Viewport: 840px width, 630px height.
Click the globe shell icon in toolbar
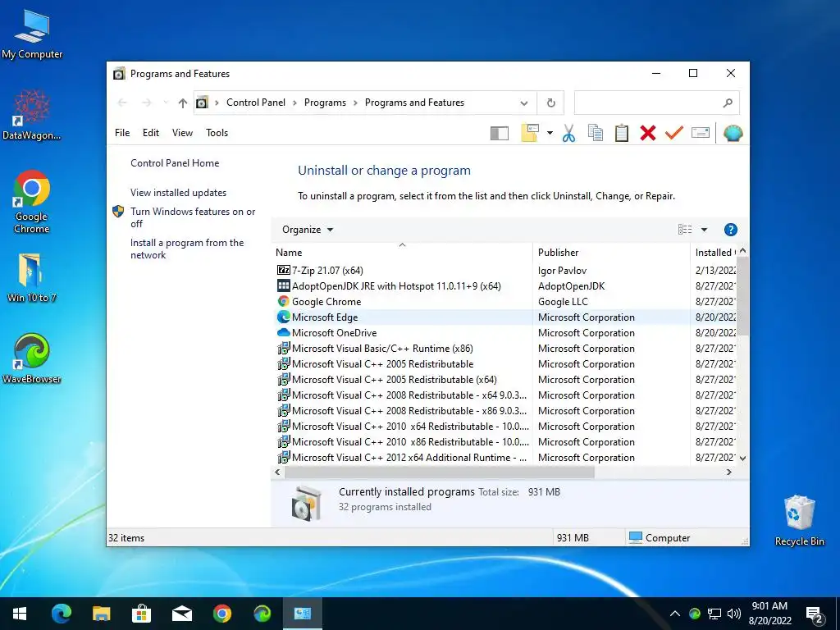click(733, 133)
